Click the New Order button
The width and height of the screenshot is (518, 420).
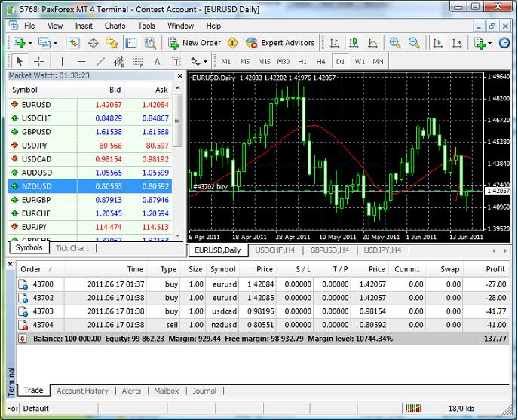[x=195, y=43]
